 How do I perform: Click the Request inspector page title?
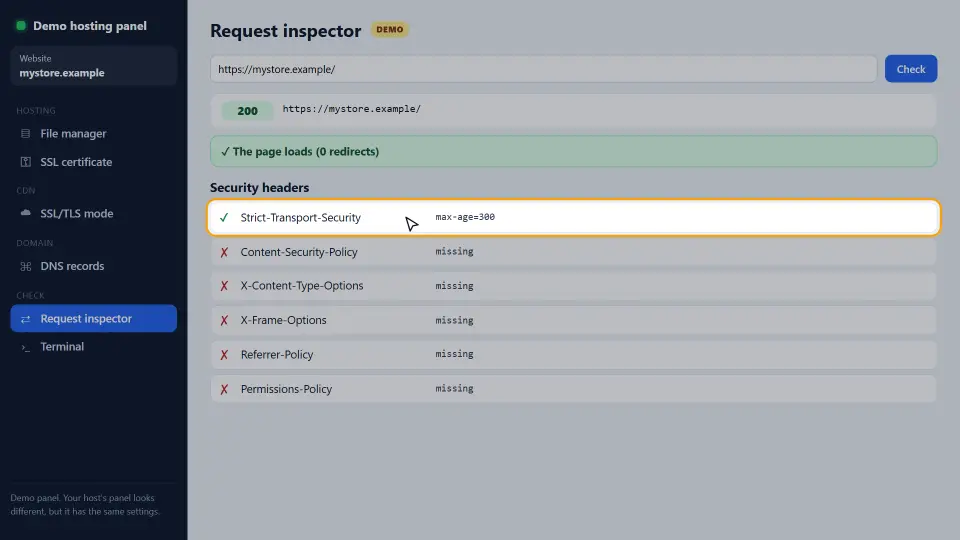[285, 31]
